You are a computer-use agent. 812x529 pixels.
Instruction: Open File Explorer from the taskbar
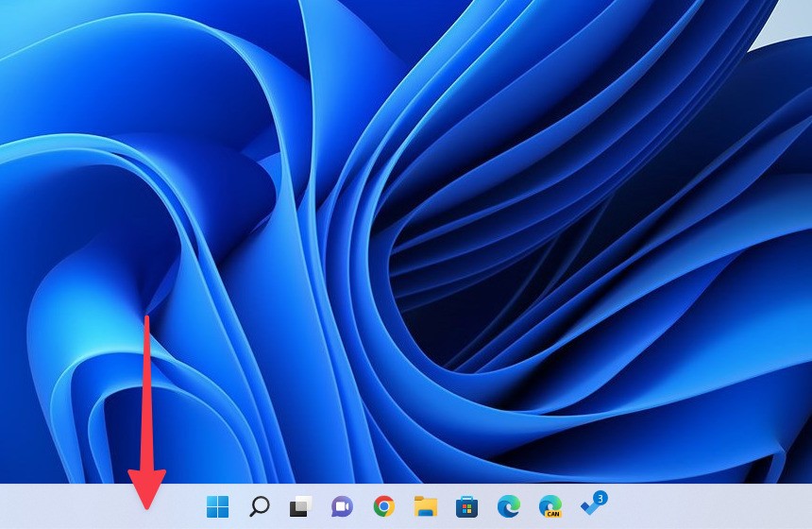[x=425, y=506]
